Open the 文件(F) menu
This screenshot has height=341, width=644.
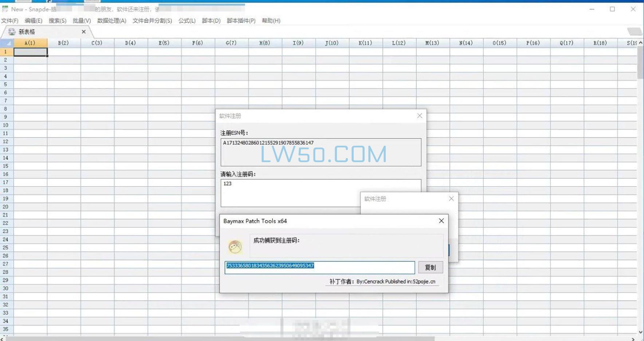tap(10, 21)
